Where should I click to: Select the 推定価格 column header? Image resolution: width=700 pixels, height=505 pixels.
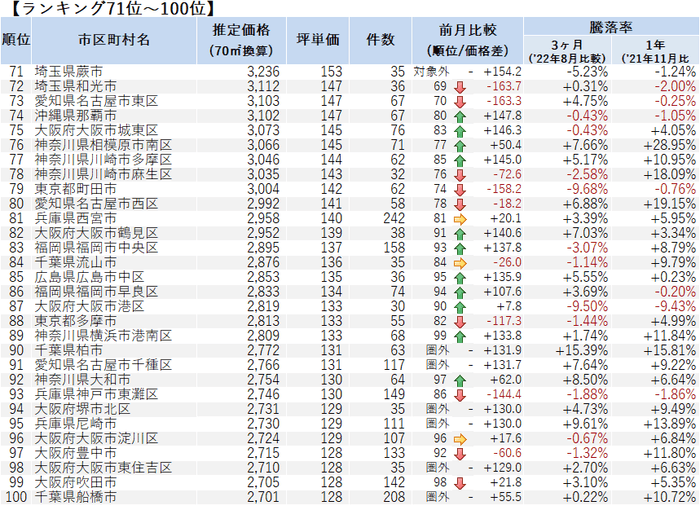tap(241, 41)
